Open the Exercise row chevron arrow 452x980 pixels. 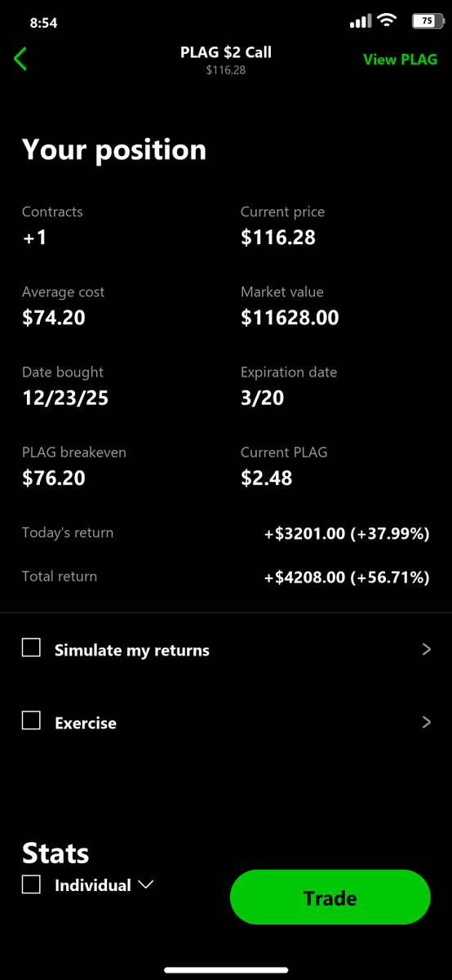[426, 722]
